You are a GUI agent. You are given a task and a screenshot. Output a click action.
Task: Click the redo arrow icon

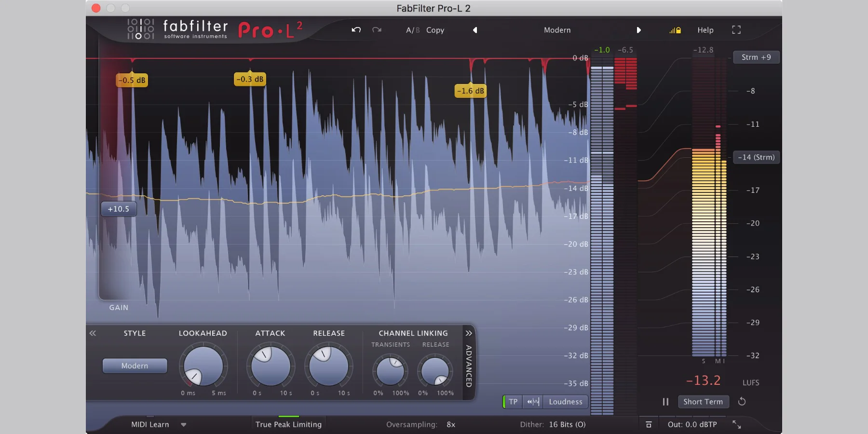377,30
